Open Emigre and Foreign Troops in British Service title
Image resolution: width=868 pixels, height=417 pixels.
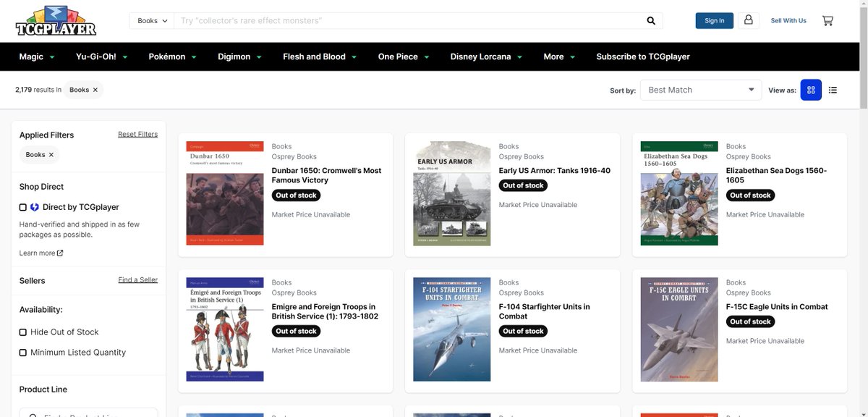point(325,311)
